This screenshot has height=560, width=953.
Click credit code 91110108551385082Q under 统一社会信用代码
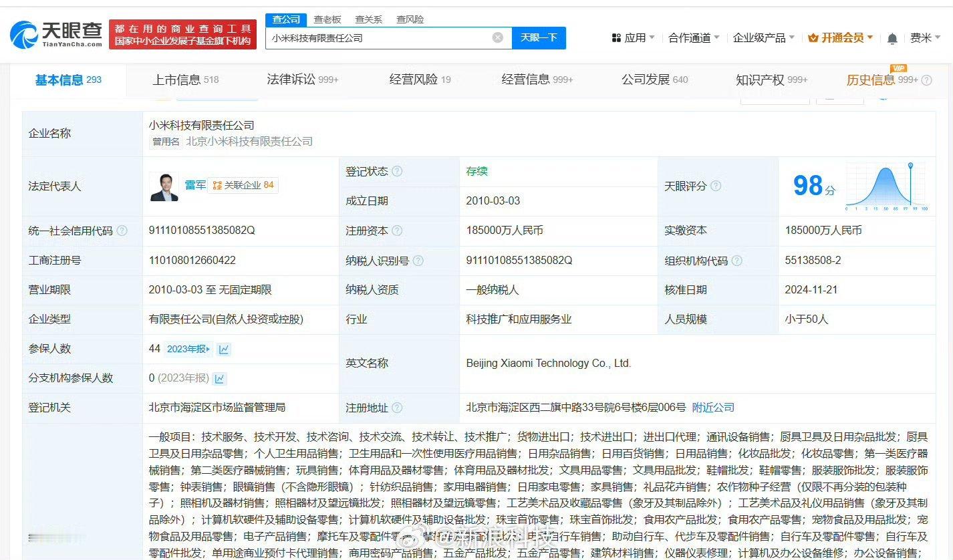[x=202, y=231]
